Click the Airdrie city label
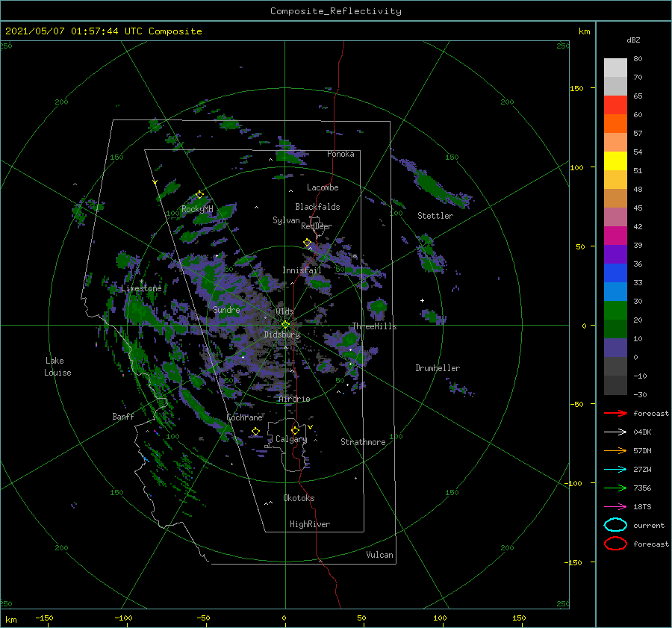Screen dimensions: 672x628 (294, 399)
